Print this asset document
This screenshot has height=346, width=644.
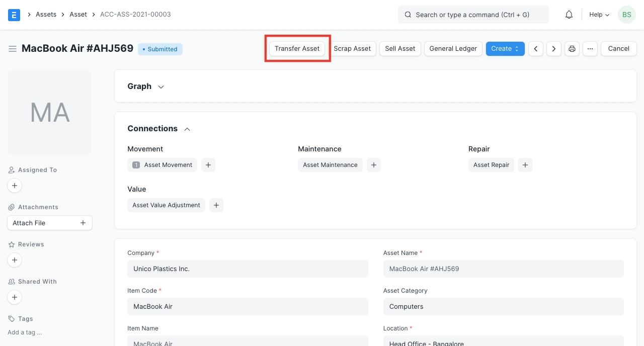(572, 49)
